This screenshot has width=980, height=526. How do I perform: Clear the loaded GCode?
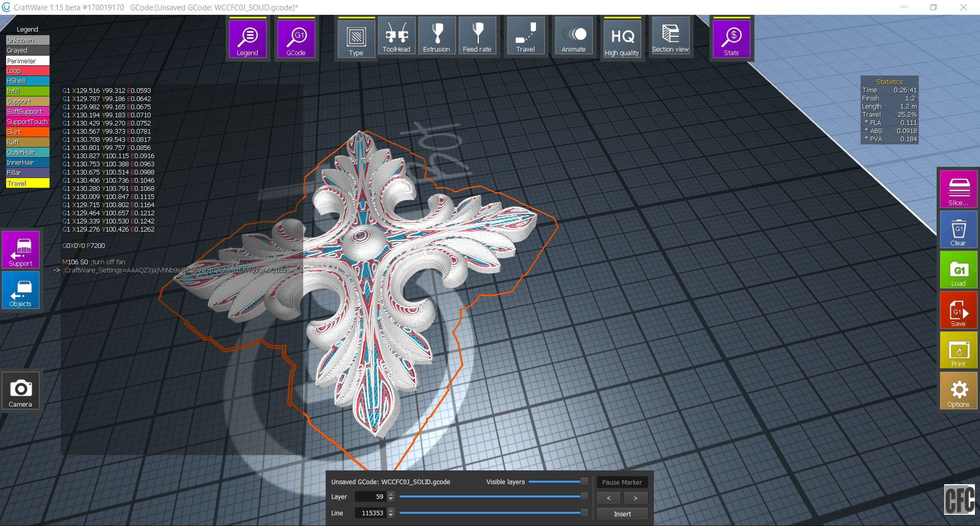pos(958,230)
